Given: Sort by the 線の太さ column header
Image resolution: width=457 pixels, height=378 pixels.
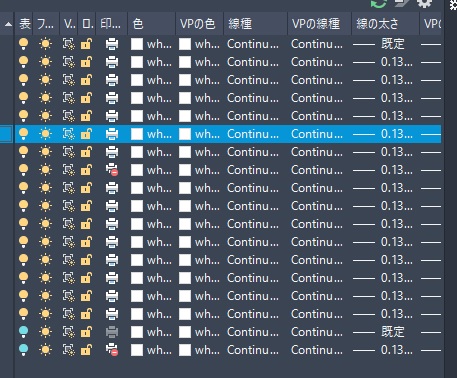Looking at the screenshot, I should point(377,24).
